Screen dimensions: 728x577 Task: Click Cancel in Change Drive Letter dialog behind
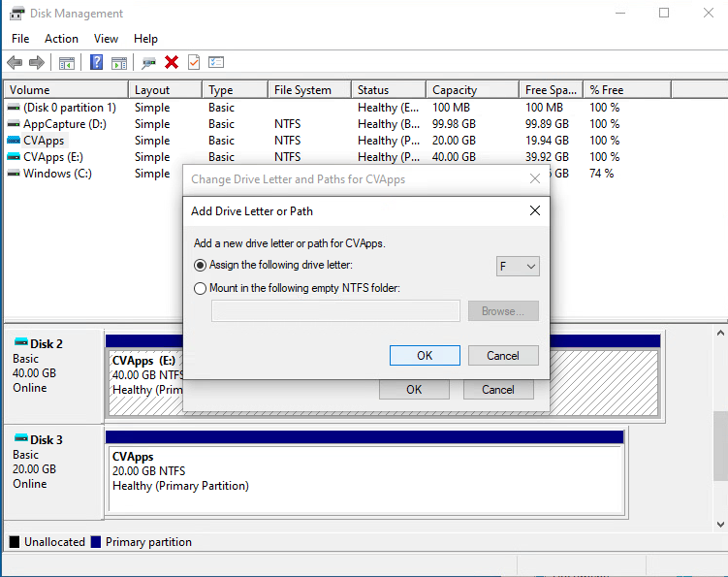[x=498, y=389]
